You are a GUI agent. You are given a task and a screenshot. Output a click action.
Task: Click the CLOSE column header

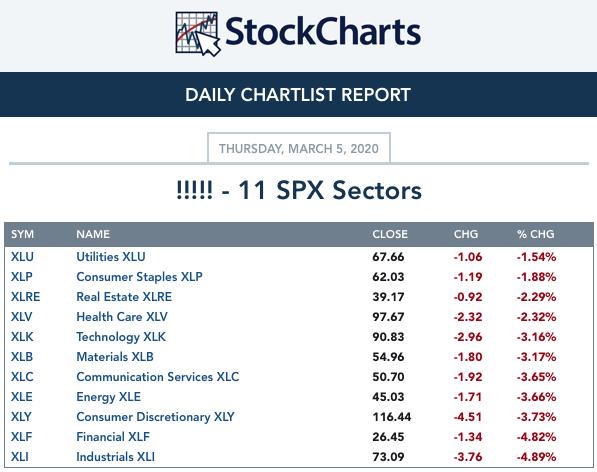tap(390, 234)
